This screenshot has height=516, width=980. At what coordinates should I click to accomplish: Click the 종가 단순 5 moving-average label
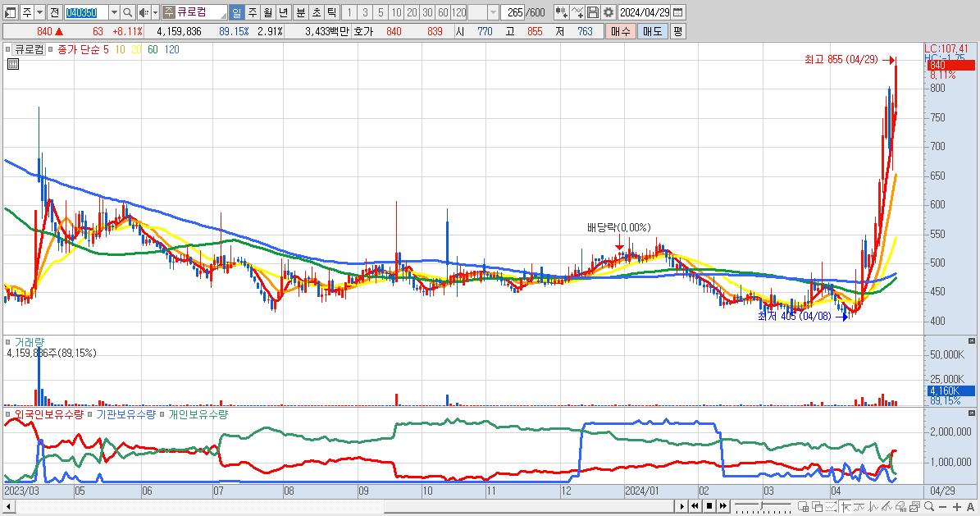83,49
